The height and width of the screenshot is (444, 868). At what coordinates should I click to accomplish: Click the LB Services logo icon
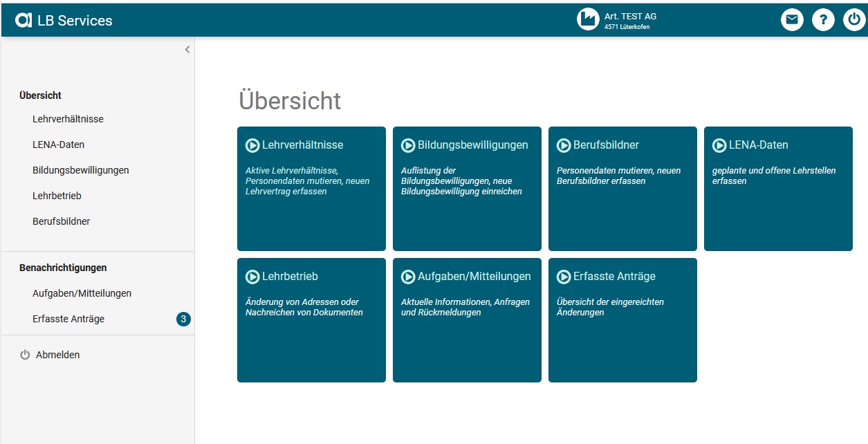[x=24, y=21]
